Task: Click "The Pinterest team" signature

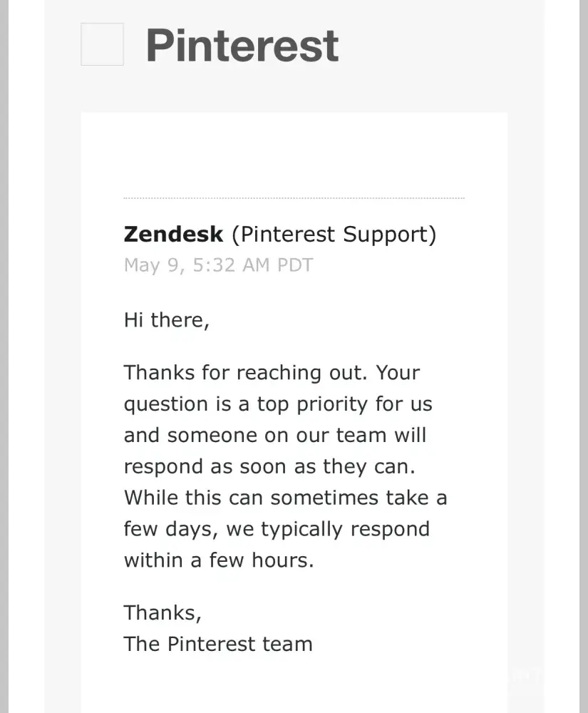Action: point(218,644)
